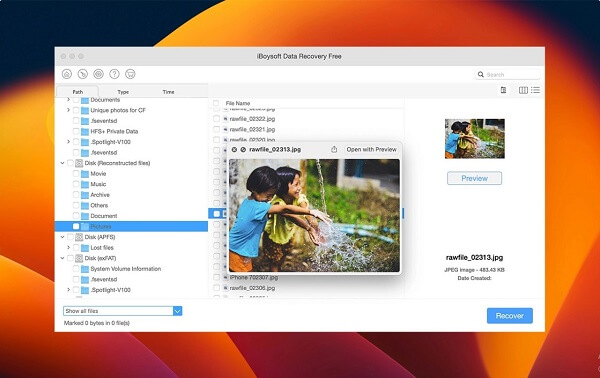
Task: Click the System Volume Information folder icon
Action: click(85, 269)
